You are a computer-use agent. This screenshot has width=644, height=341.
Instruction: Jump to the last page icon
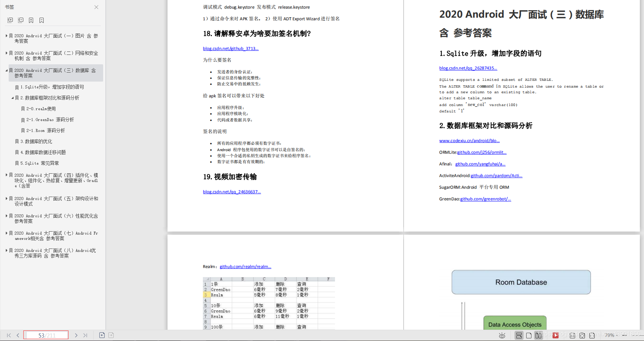click(x=85, y=335)
